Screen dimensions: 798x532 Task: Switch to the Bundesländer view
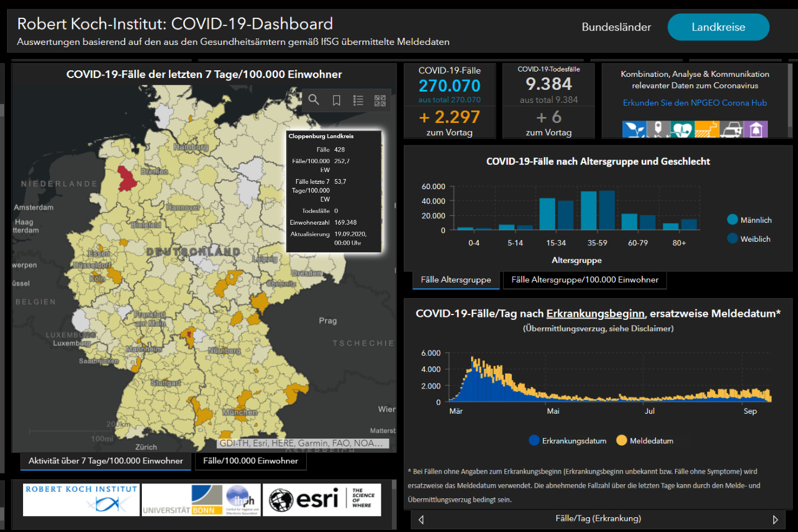tap(617, 27)
